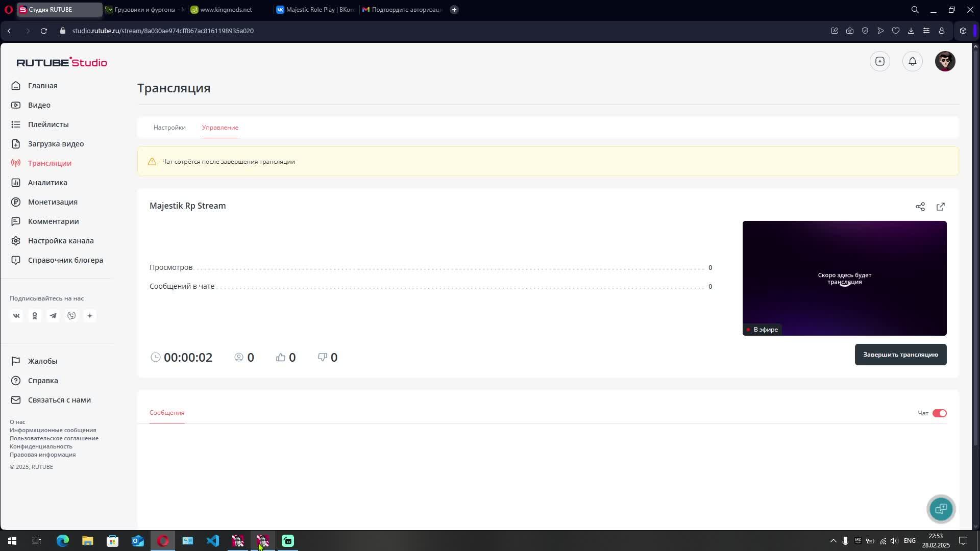
Task: Open the Odnoklassniki social icon
Action: point(35,316)
